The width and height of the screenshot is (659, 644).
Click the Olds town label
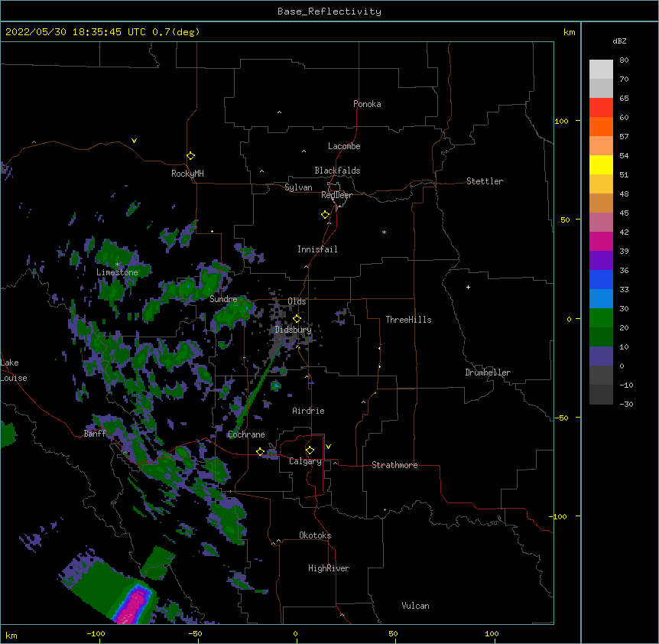click(x=297, y=301)
